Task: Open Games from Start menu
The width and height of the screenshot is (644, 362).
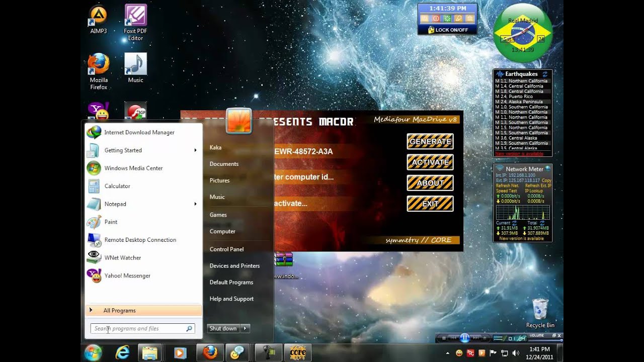Action: pos(218,215)
